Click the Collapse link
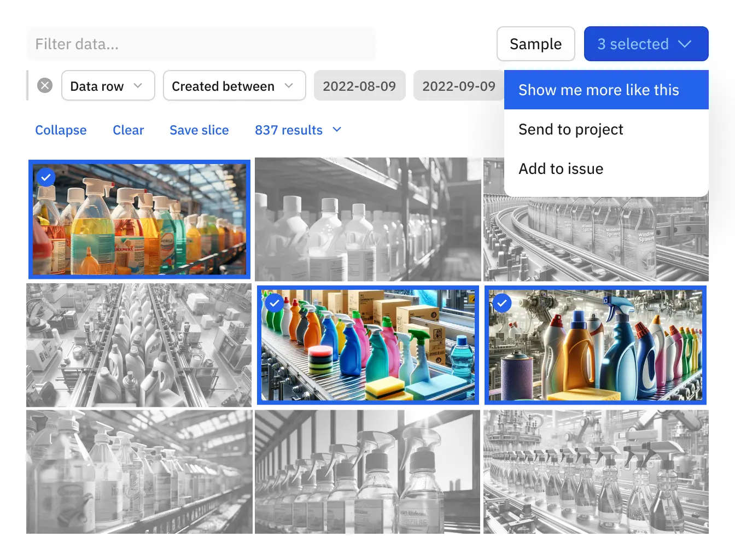735x560 pixels. (x=61, y=130)
